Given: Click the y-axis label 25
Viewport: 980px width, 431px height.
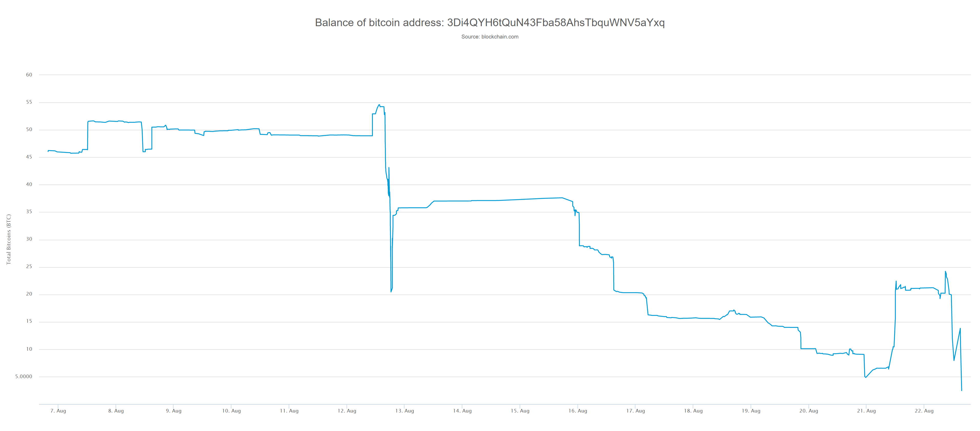Looking at the screenshot, I should [29, 267].
